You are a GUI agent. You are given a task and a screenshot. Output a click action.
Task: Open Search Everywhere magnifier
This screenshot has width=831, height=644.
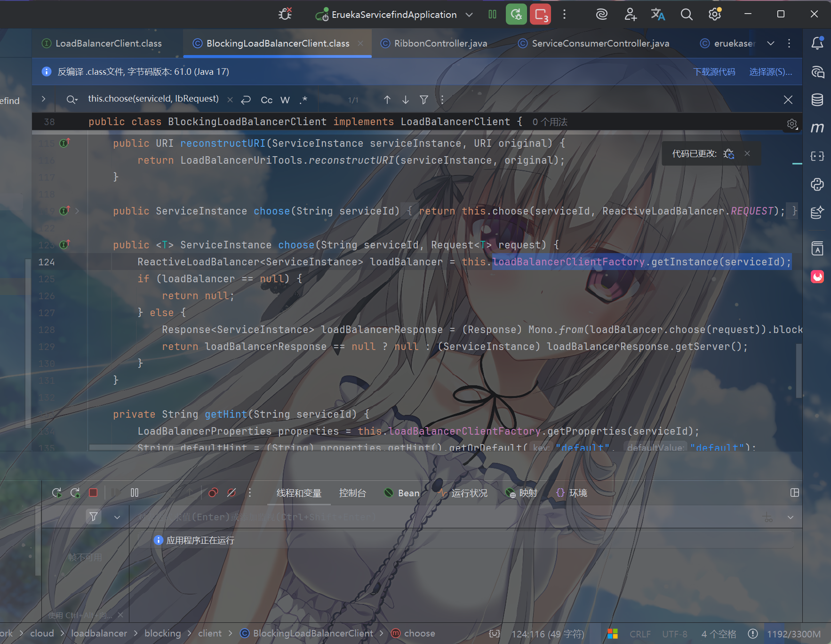(687, 15)
